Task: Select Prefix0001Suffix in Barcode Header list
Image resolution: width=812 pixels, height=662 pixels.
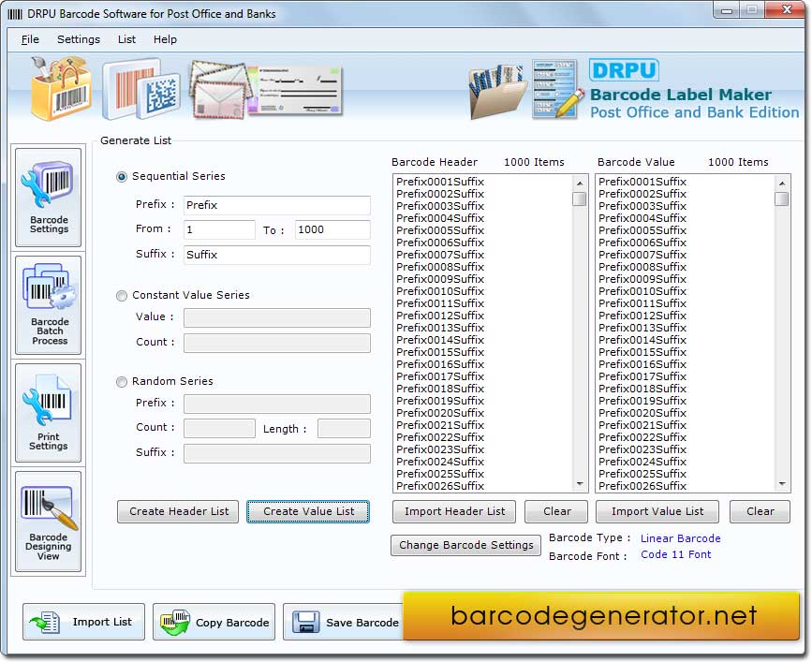Action: pyautogui.click(x=440, y=182)
